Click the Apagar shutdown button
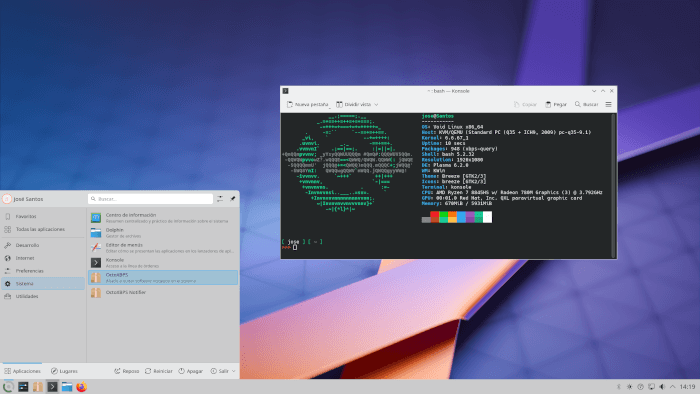The height and width of the screenshot is (394, 700). click(191, 371)
